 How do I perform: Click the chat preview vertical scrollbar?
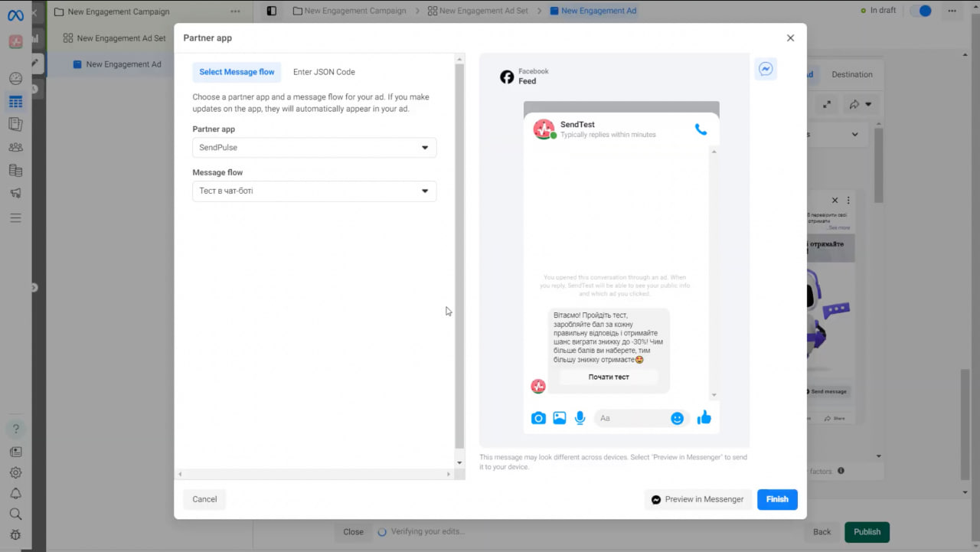[x=714, y=273]
